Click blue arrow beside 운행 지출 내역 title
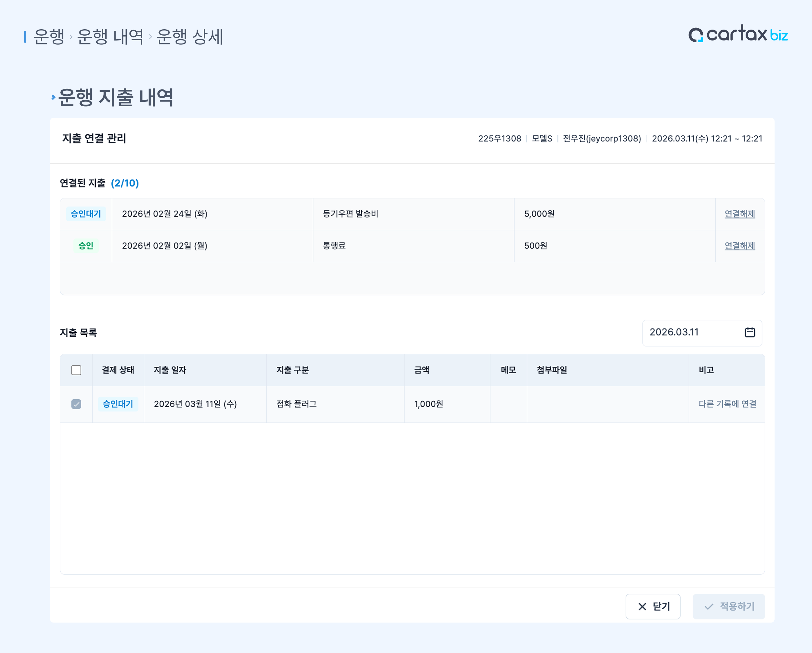Screen dimensions: 812x653 coord(53,97)
